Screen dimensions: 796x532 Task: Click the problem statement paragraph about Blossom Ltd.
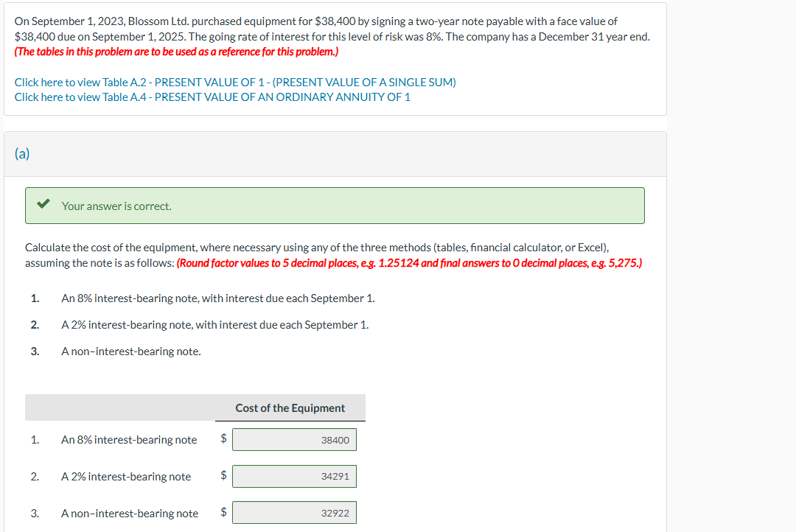click(x=332, y=29)
